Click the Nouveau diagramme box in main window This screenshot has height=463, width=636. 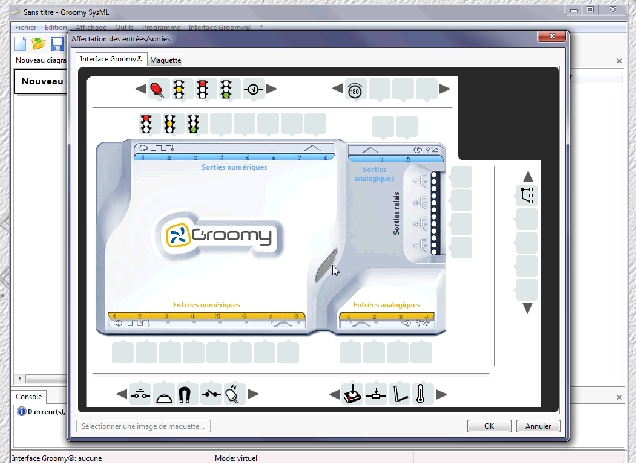coord(41,81)
